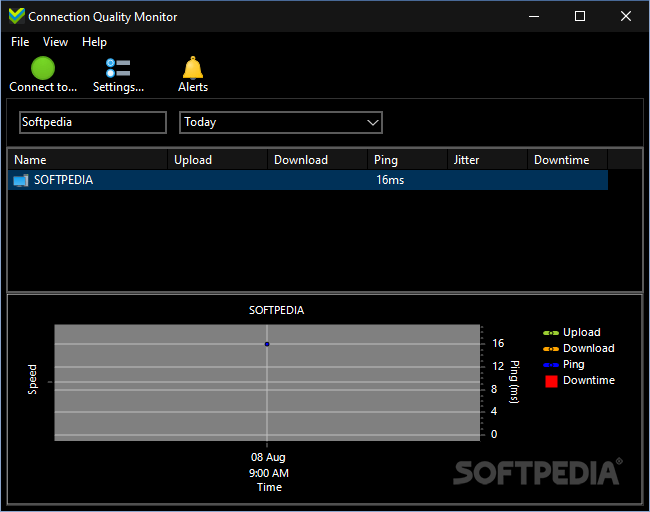Sort by the Jitter column header

[x=488, y=160]
